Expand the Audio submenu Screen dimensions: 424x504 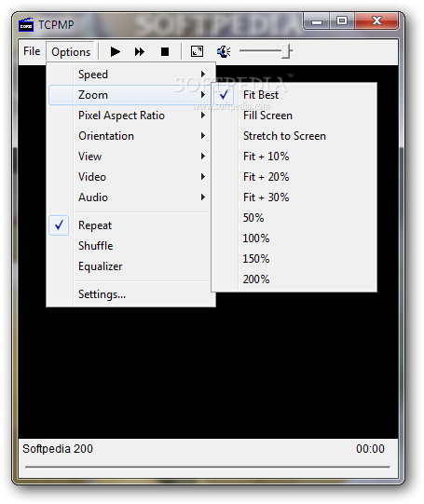(x=130, y=198)
